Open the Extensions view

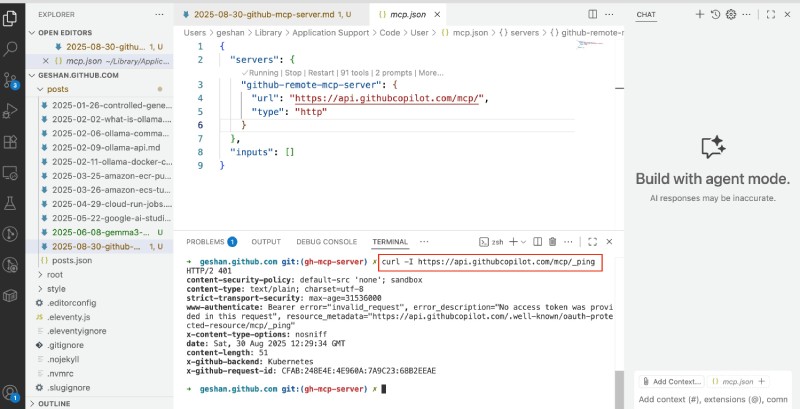tap(10, 142)
